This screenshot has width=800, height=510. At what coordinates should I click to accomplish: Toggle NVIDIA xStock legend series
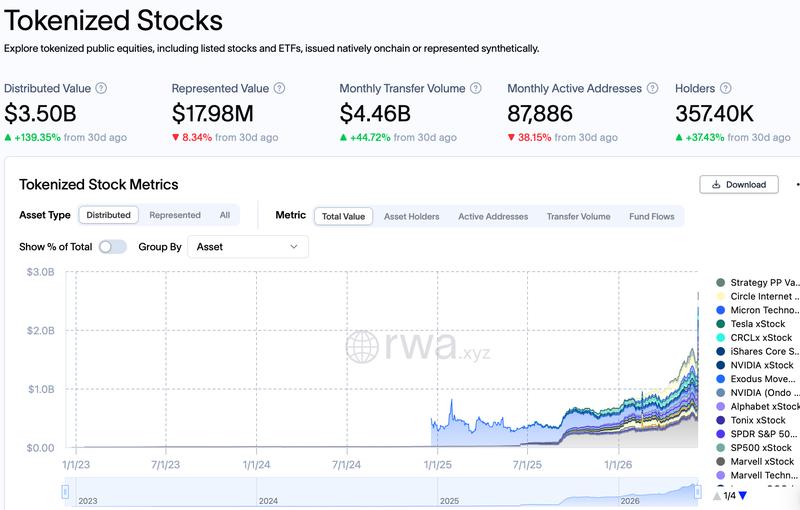pyautogui.click(x=755, y=365)
